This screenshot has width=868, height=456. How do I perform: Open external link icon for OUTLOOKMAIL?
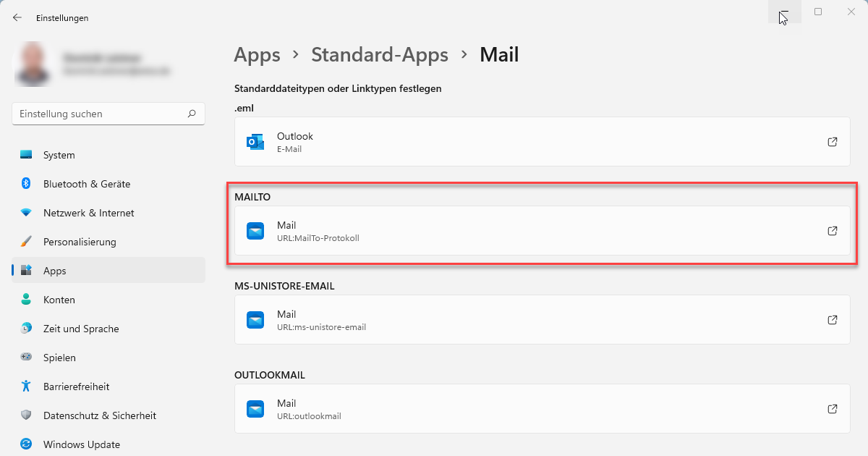pyautogui.click(x=832, y=409)
